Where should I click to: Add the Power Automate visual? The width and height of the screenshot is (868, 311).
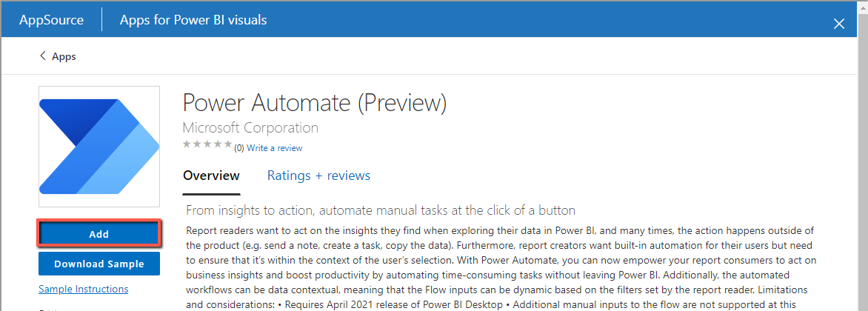pos(99,234)
